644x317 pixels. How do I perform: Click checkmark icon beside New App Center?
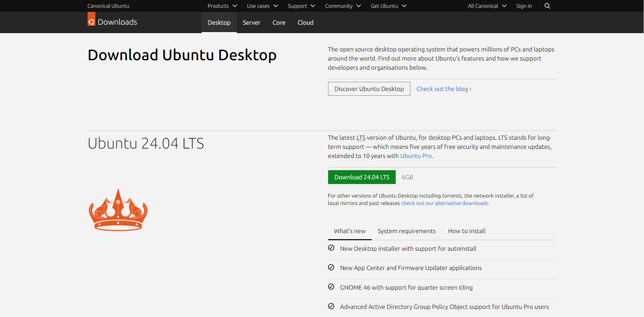[x=331, y=267]
